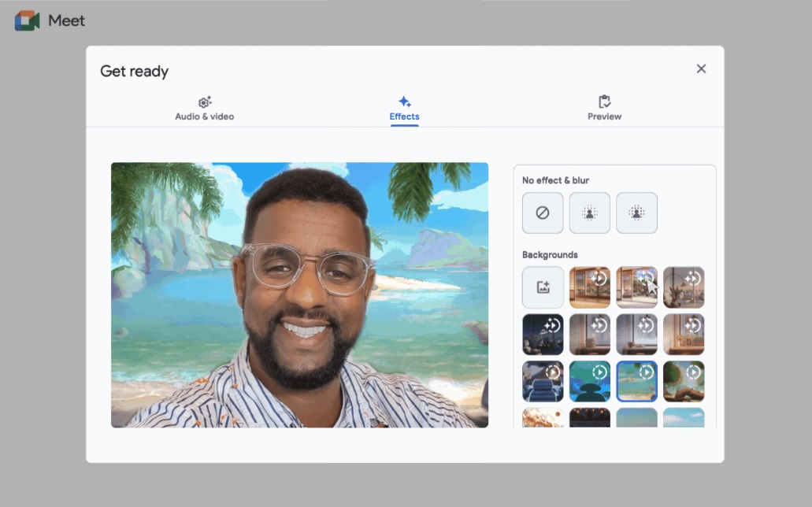Apply the strong background blur effect
The width and height of the screenshot is (812, 507).
(636, 213)
